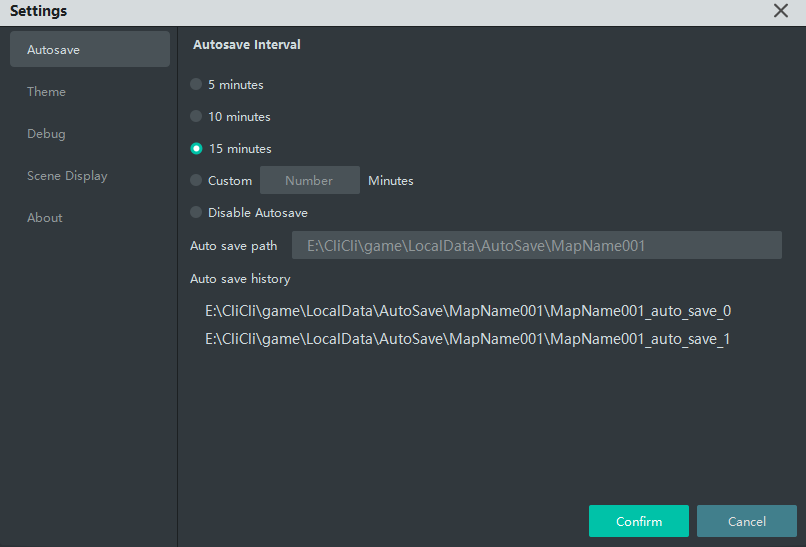
Task: Open the Autosave settings tab
Action: (90, 49)
